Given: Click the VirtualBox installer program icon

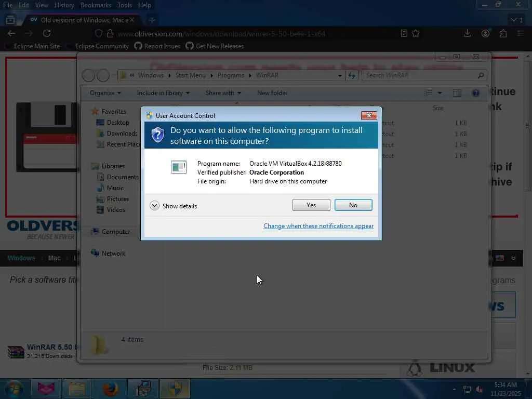Looking at the screenshot, I should pyautogui.click(x=179, y=167).
